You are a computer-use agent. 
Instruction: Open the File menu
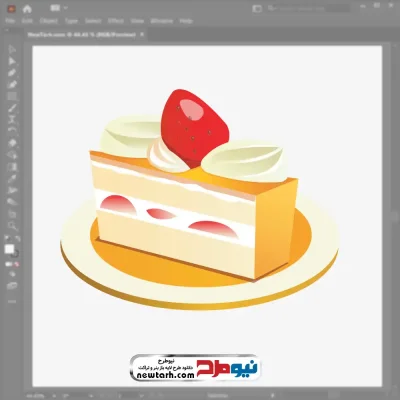[x=10, y=21]
